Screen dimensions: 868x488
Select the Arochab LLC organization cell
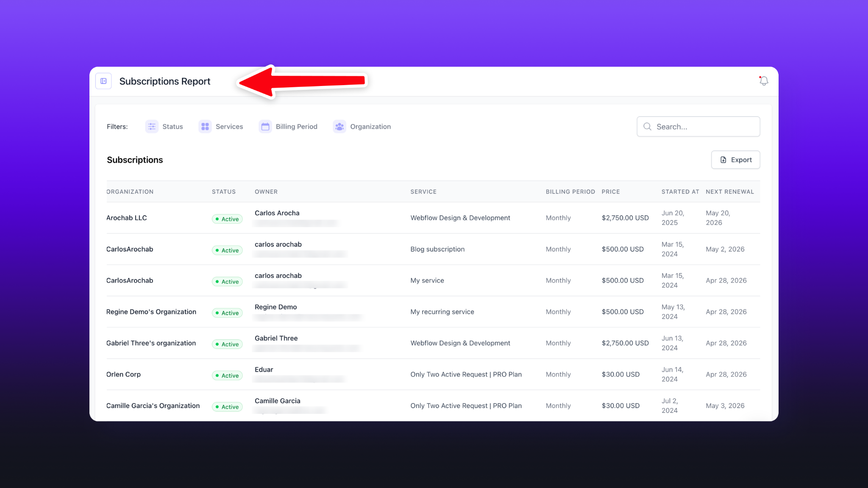pyautogui.click(x=126, y=218)
